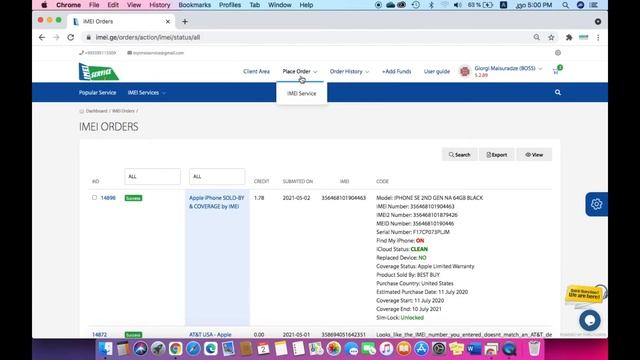Image resolution: width=640 pixels, height=360 pixels.
Task: Open Finder from the Dock
Action: tap(105, 349)
